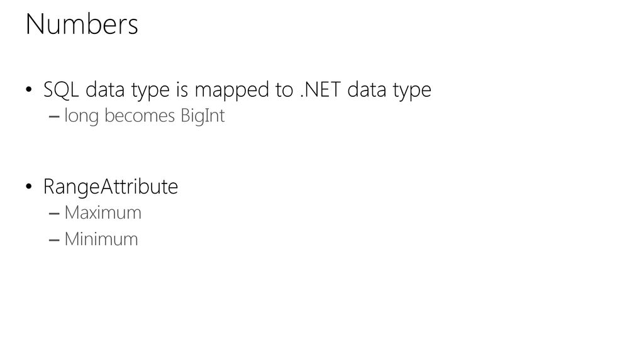644x362 pixels.
Task: Click bullet dot before RangeAttribute
Action: (29, 186)
